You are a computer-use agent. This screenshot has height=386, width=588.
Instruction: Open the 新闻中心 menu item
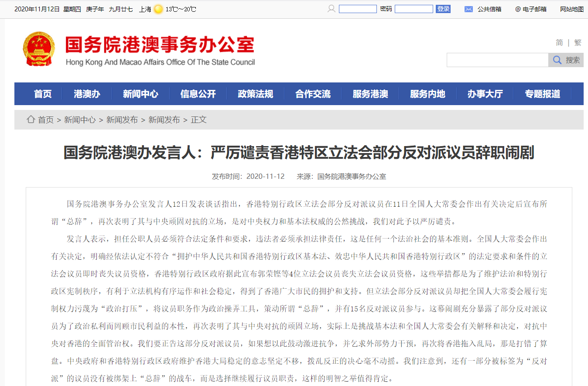click(140, 94)
